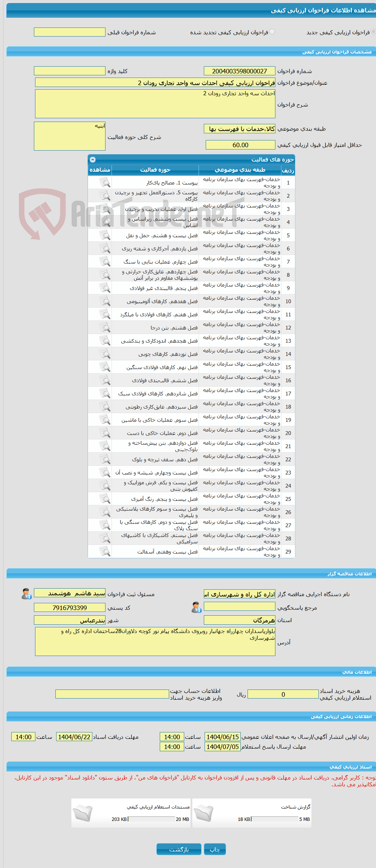The width and height of the screenshot is (376, 868).
Task: Click the شماره فراخوان قبلی field
Action: pyautogui.click(x=70, y=32)
